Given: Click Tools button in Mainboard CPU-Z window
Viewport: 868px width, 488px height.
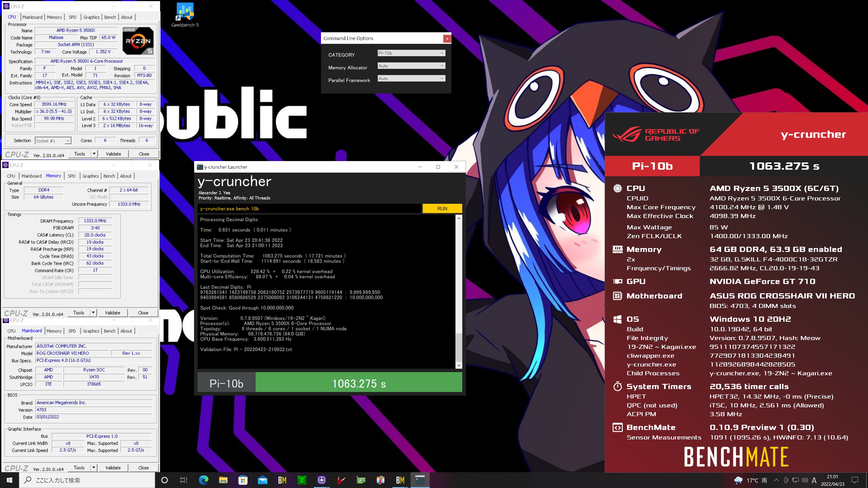Looking at the screenshot, I should tap(79, 468).
